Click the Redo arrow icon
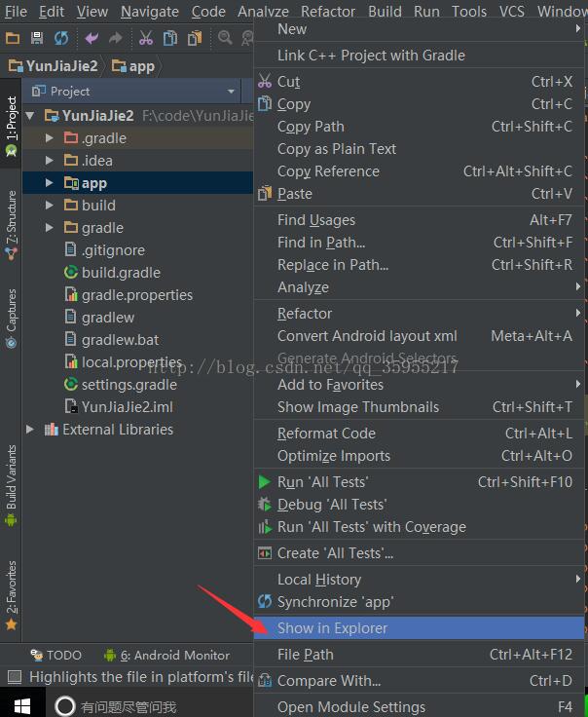The width and height of the screenshot is (588, 717). [x=116, y=38]
